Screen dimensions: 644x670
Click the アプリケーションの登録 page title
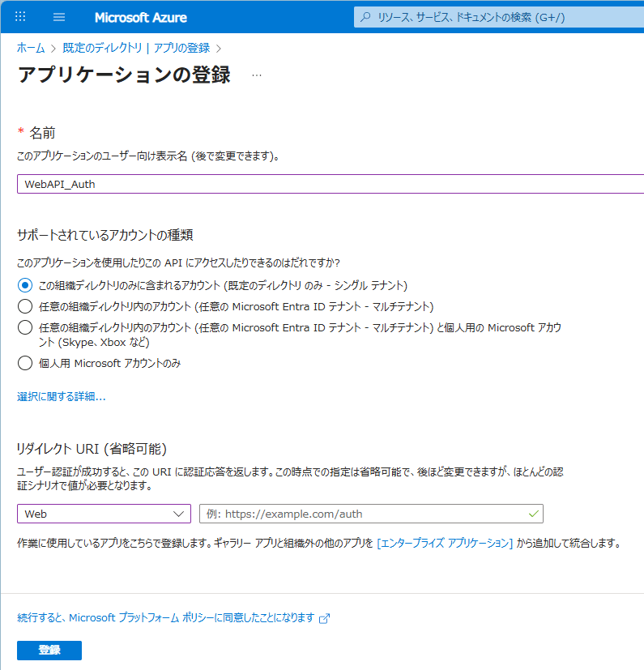coord(124,75)
